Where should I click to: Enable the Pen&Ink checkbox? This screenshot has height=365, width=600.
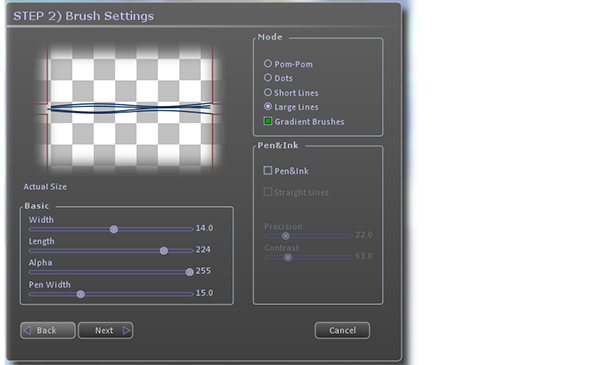(x=268, y=171)
